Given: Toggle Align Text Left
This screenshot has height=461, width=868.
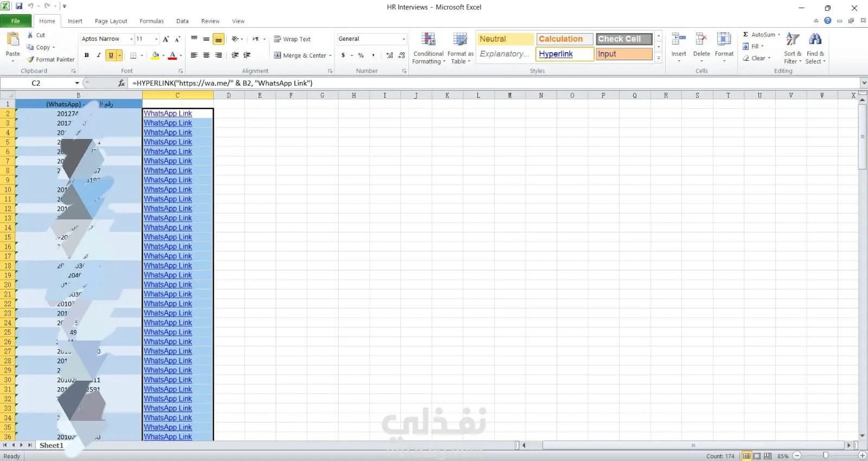Looking at the screenshot, I should coord(194,55).
